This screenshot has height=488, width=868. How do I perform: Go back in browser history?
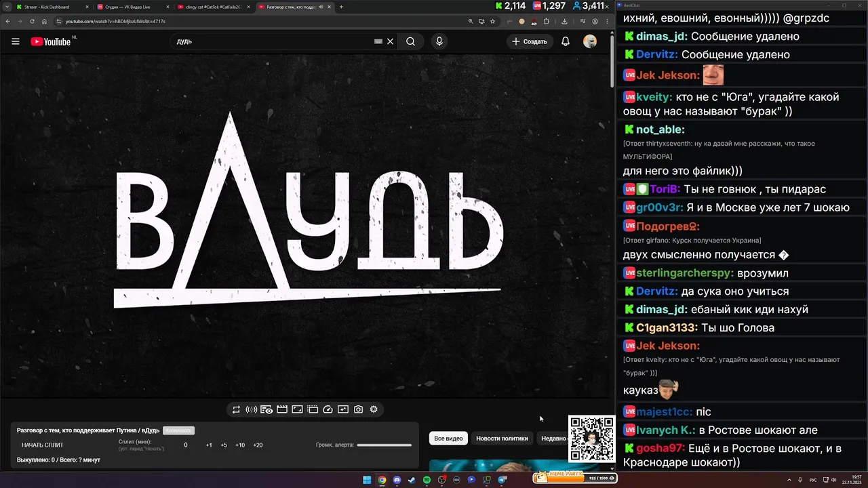tap(7, 21)
